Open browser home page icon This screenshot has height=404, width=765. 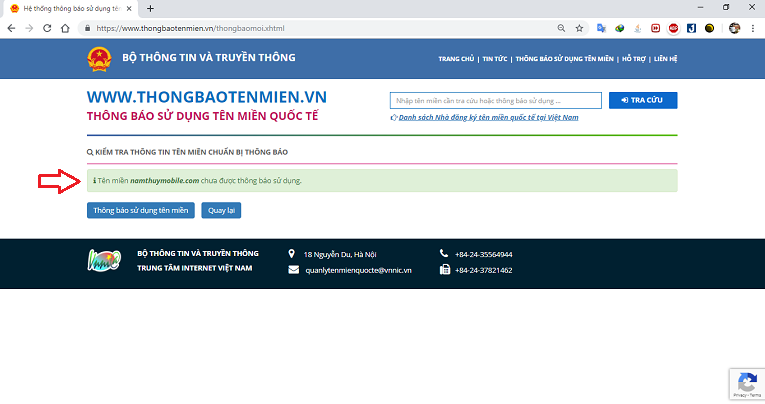coord(65,28)
